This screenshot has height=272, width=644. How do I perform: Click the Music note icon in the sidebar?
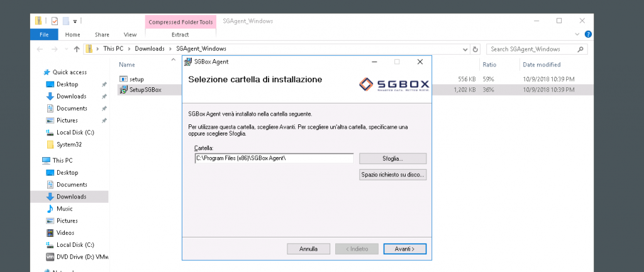[50, 209]
